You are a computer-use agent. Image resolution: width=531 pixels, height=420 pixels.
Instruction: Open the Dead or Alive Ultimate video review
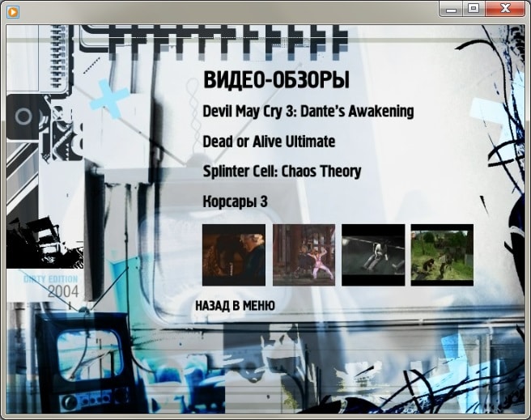tap(269, 141)
